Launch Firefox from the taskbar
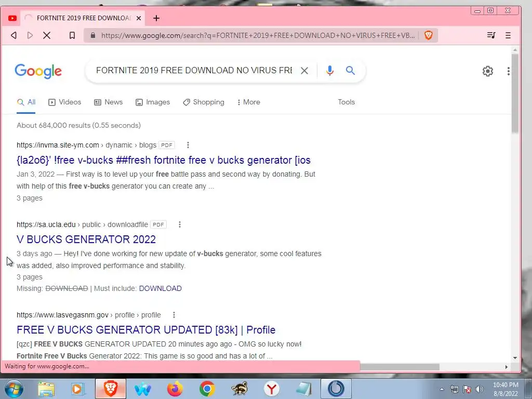The image size is (532, 399). [175, 389]
